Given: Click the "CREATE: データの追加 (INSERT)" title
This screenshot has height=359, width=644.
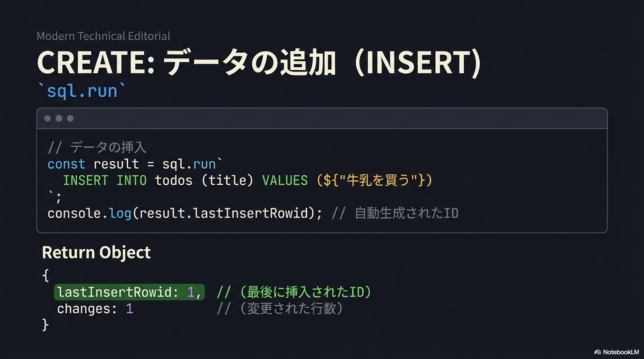Looking at the screenshot, I should tap(259, 63).
